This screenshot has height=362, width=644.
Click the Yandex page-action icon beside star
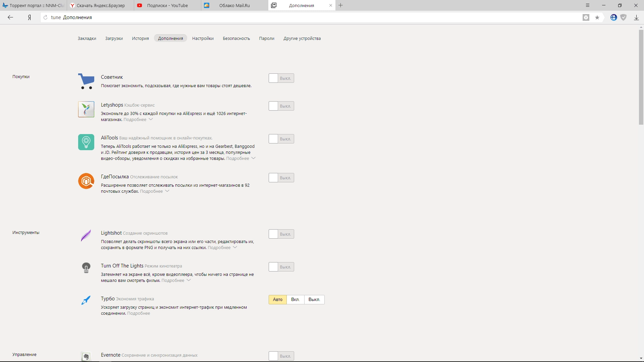tap(586, 17)
